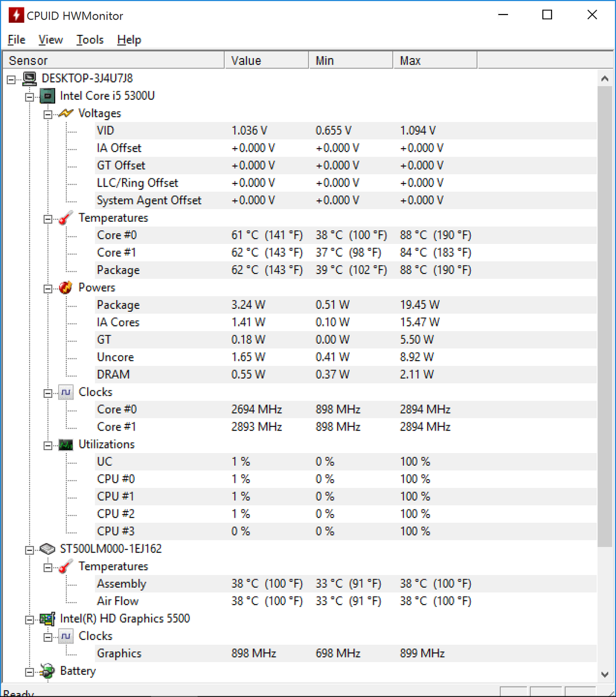616x697 pixels.
Task: Select the temperature Package row
Action: click(x=346, y=270)
